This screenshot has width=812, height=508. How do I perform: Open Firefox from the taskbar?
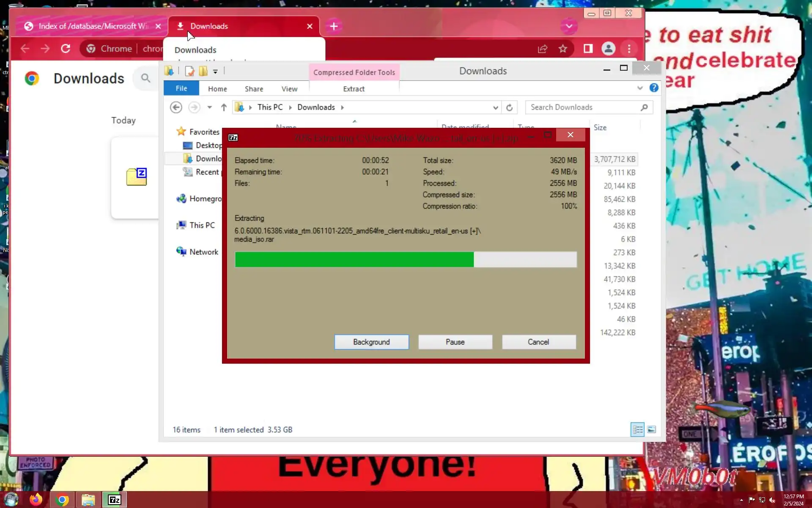click(36, 500)
